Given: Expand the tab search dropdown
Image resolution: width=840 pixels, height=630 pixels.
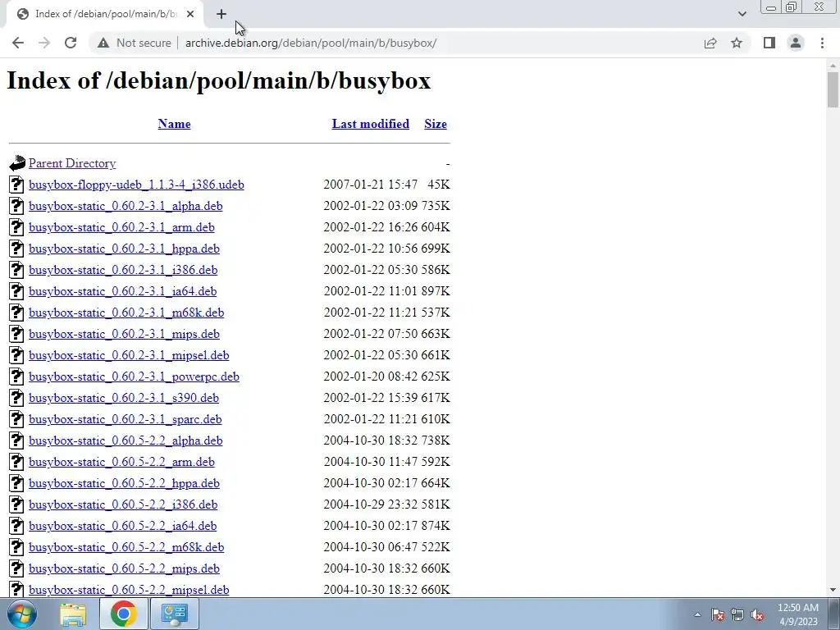Looking at the screenshot, I should [x=742, y=14].
